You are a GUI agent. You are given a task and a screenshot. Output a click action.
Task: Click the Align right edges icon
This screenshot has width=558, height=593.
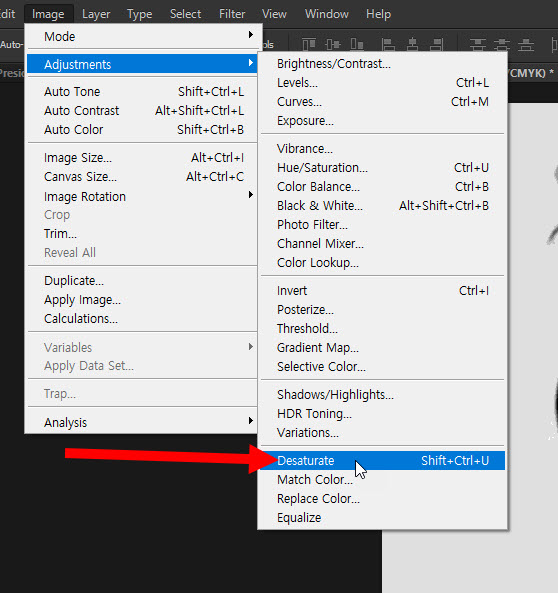[x=436, y=44]
